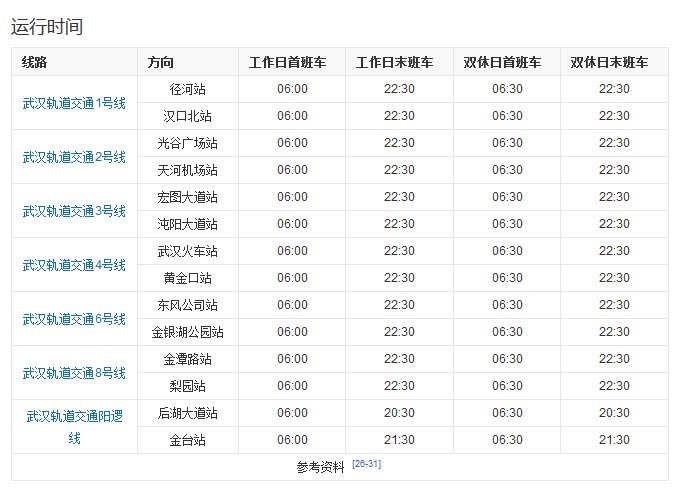
Task: Select the 光谷广场站 direction cell
Action: point(188,143)
